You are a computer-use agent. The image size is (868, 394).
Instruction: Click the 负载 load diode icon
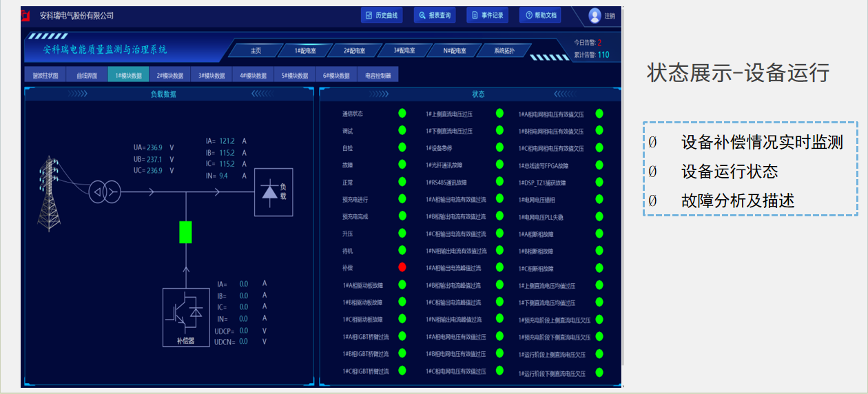[x=273, y=192]
